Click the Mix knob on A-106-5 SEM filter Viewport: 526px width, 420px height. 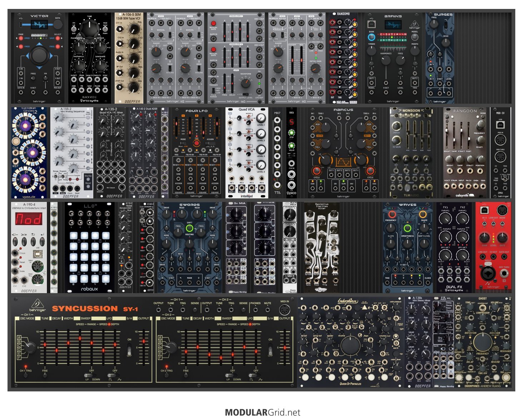pyautogui.click(x=133, y=87)
